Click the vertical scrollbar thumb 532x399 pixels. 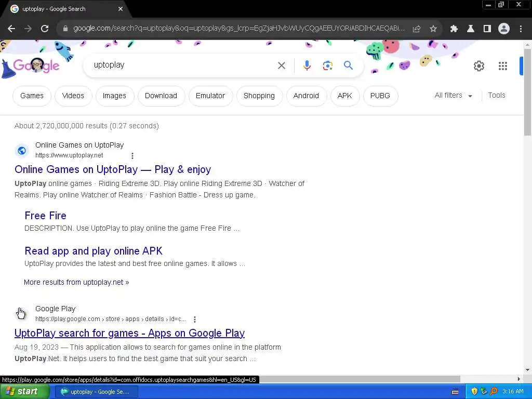(x=528, y=92)
